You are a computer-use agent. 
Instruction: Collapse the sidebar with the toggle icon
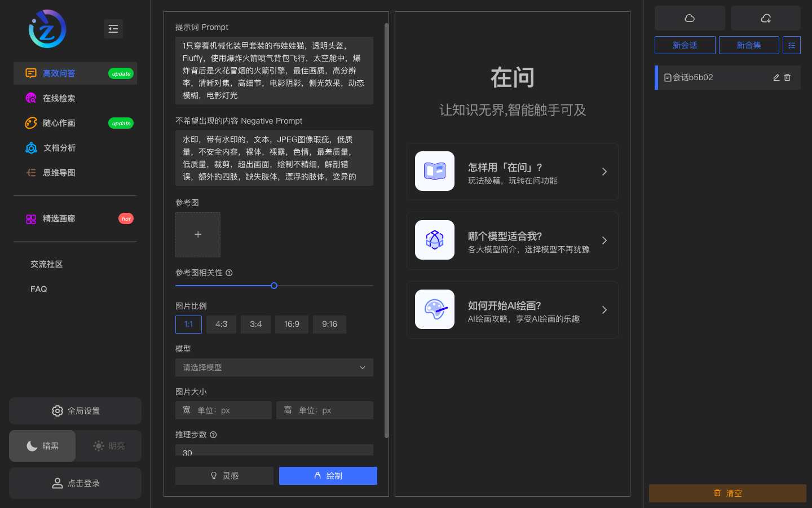(x=113, y=29)
